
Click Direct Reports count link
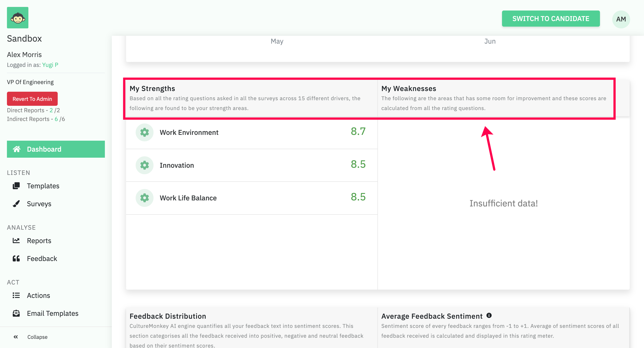tap(51, 110)
